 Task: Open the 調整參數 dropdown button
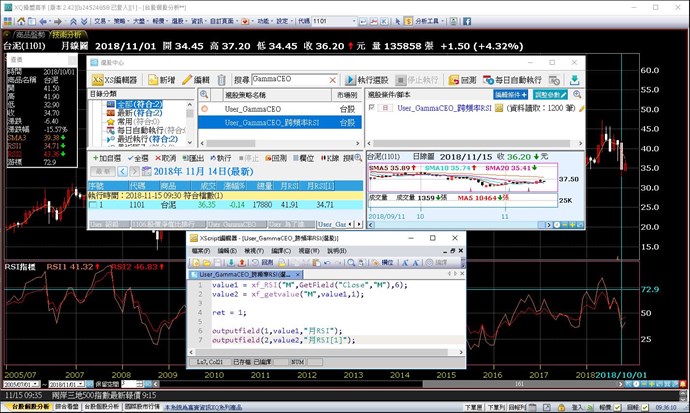point(553,93)
